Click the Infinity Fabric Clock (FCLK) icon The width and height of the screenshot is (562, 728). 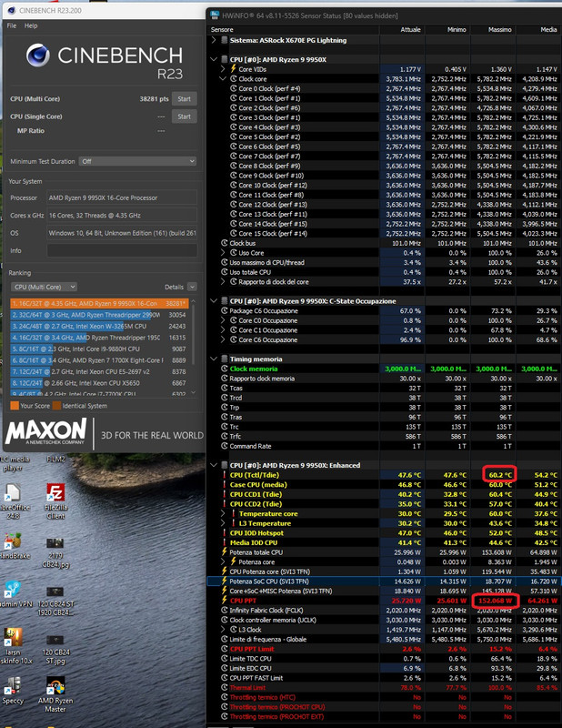coord(225,610)
